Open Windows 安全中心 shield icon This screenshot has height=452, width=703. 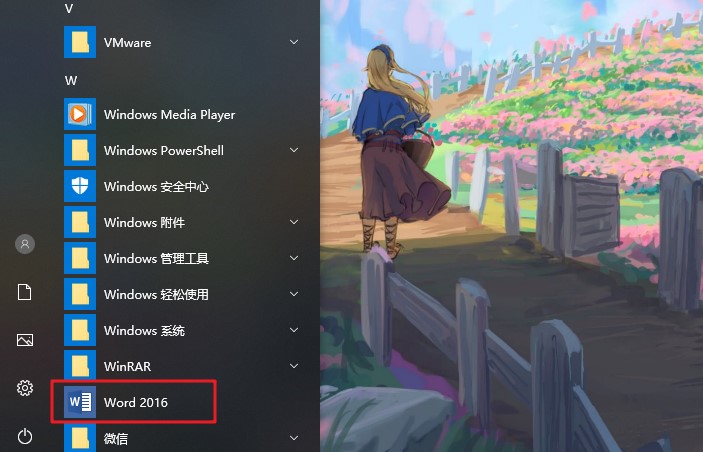click(x=80, y=186)
